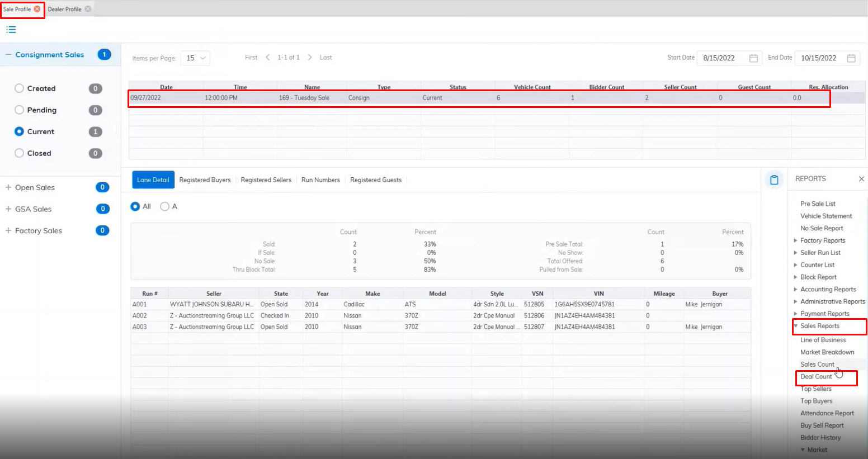This screenshot has height=459, width=868.
Task: Open the Start Date calendar picker
Action: point(753,58)
